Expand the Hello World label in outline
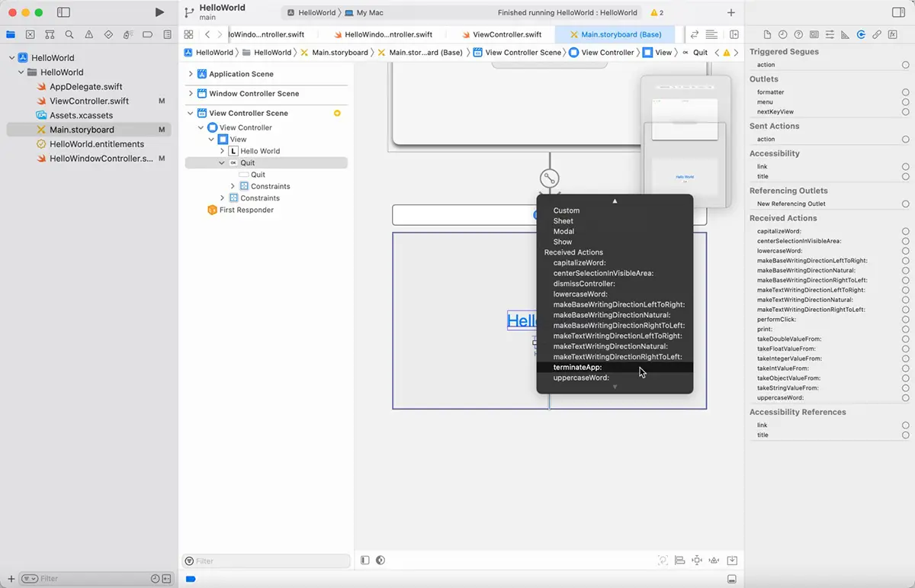Image resolution: width=915 pixels, height=588 pixels. 222,151
